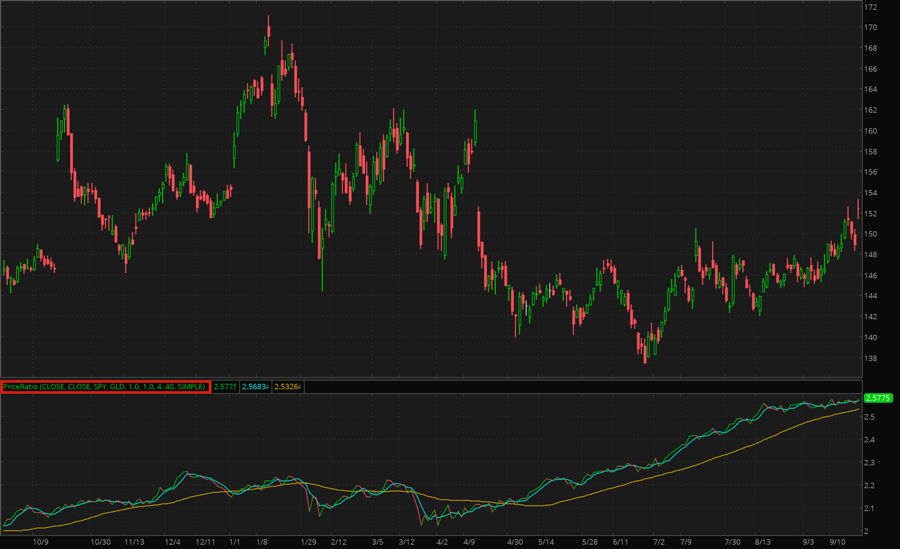This screenshot has width=900, height=549.
Task: Click the green 2.5775 price bubble
Action: click(877, 398)
